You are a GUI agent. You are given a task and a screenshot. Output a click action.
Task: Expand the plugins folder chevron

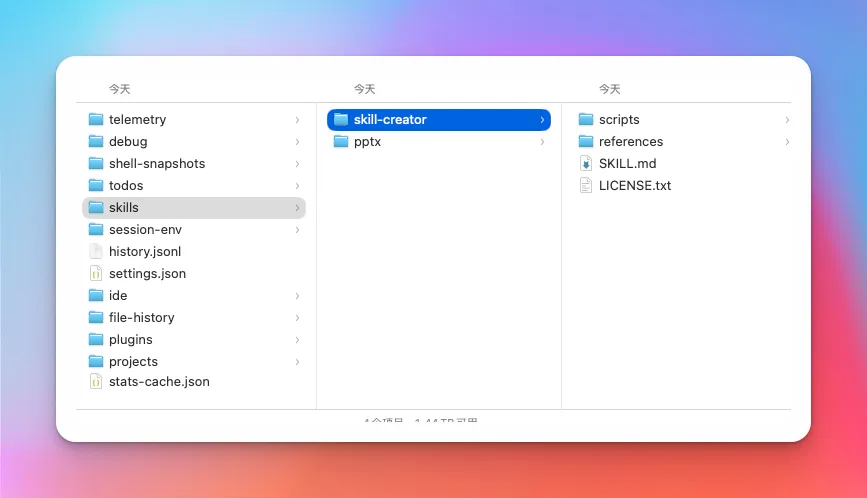(297, 339)
